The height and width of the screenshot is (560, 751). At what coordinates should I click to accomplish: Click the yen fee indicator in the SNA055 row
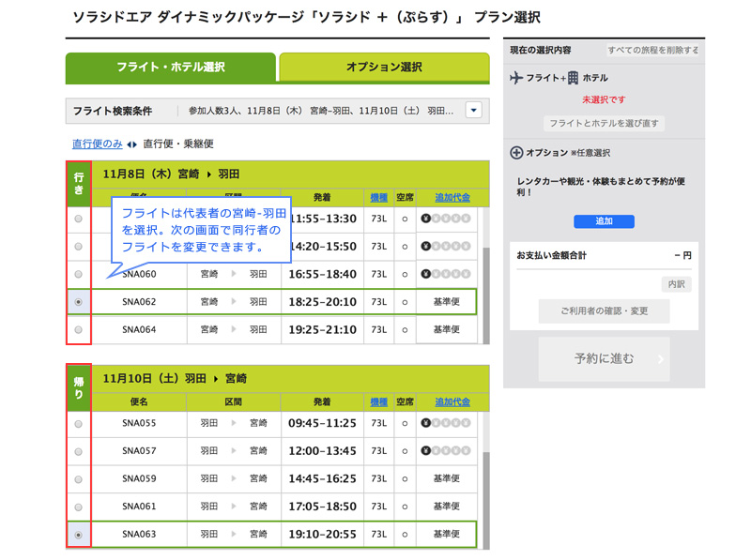pyautogui.click(x=446, y=423)
